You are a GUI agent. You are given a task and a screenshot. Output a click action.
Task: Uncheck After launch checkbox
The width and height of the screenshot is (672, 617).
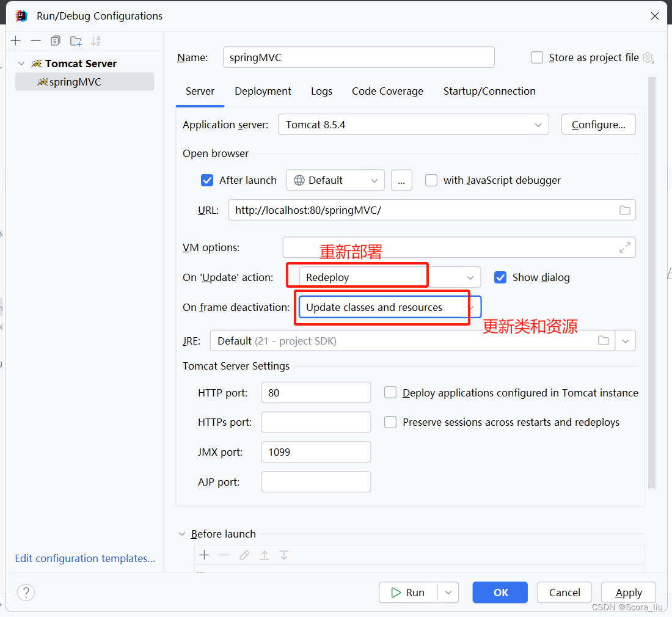[207, 180]
